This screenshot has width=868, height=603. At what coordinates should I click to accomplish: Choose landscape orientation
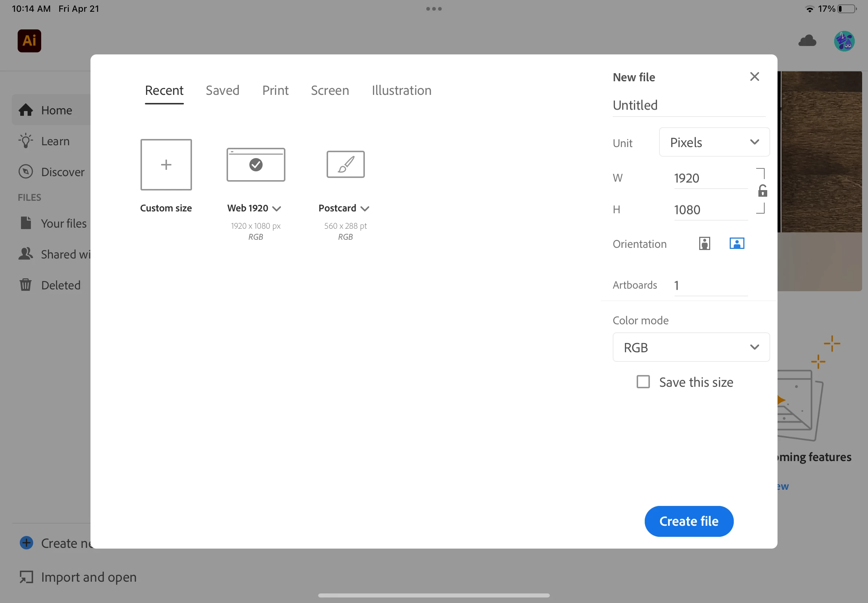click(x=736, y=244)
